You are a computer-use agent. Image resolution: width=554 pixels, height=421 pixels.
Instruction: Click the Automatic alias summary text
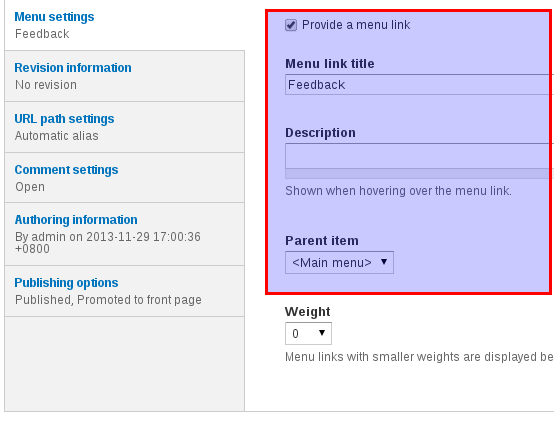pyautogui.click(x=57, y=136)
